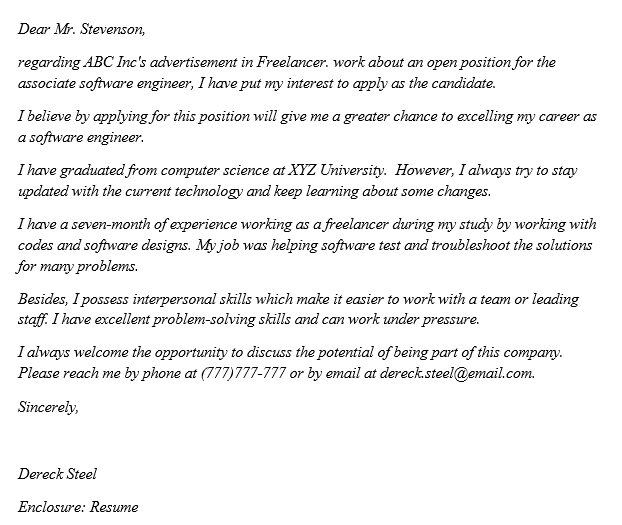
Task: Click the phone number (777)777-777
Action: click(x=243, y=373)
